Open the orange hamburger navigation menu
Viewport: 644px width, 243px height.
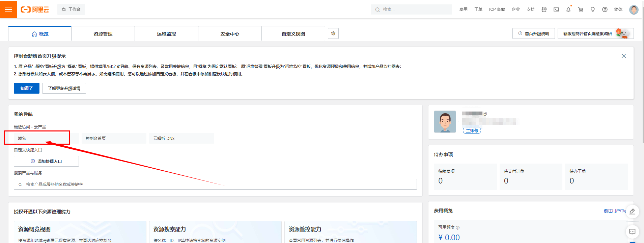[x=8, y=9]
